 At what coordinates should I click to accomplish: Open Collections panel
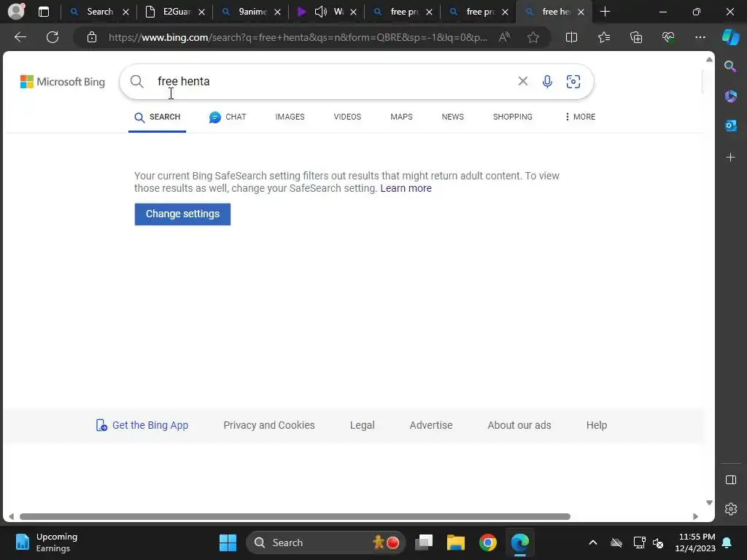coord(636,37)
